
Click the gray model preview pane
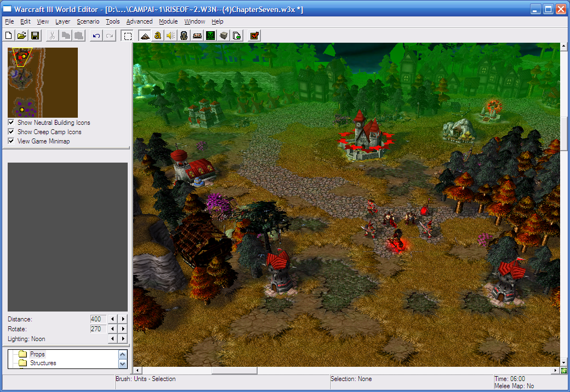pyautogui.click(x=67, y=237)
